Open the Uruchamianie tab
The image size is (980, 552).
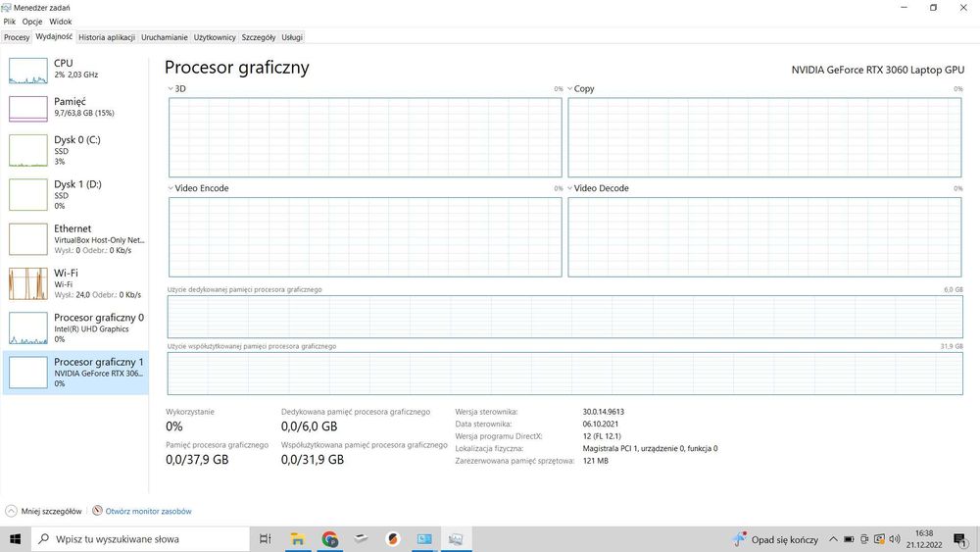click(165, 37)
